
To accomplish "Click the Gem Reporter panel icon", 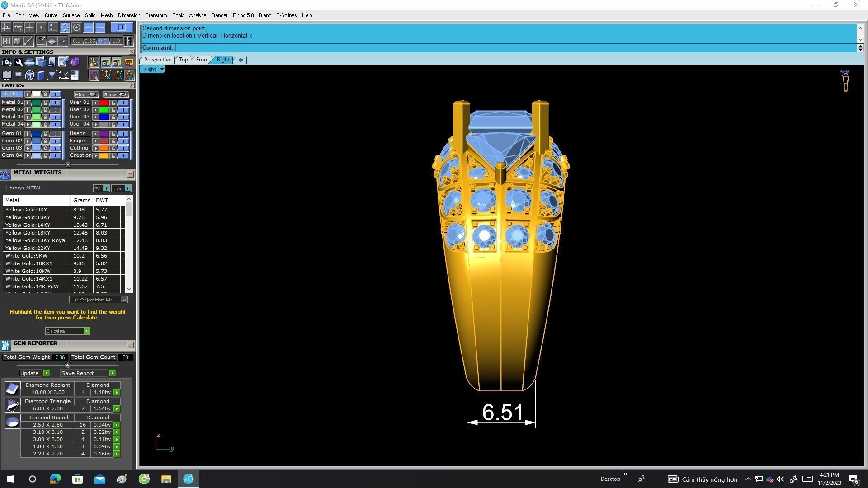I will pos(5,346).
